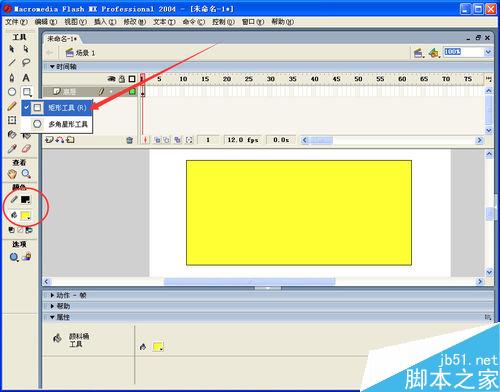
Task: Click the Rectangle tool in the toolbox
Action: 27,92
